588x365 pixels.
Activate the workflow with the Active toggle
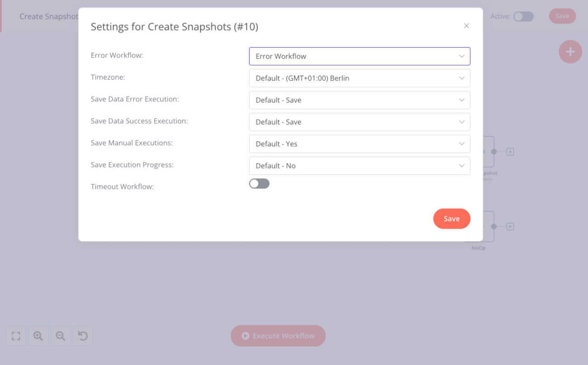[x=523, y=16]
